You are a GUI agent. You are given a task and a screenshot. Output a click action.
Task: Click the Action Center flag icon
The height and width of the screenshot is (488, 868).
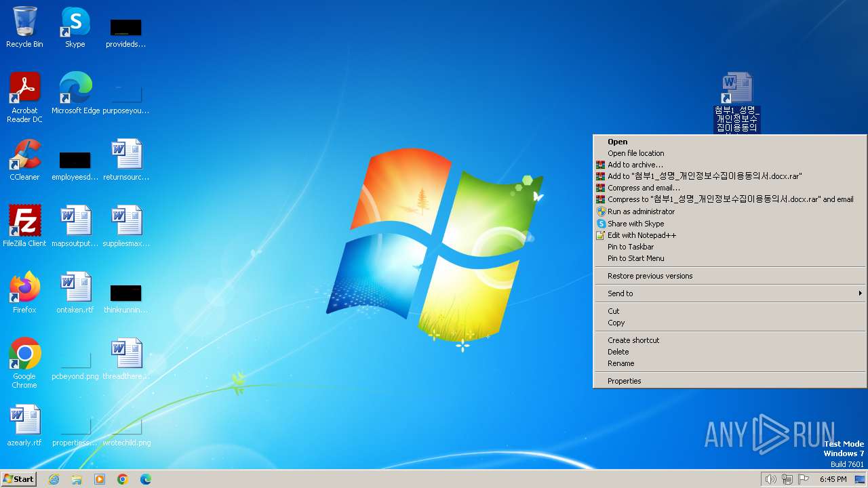pyautogui.click(x=804, y=479)
